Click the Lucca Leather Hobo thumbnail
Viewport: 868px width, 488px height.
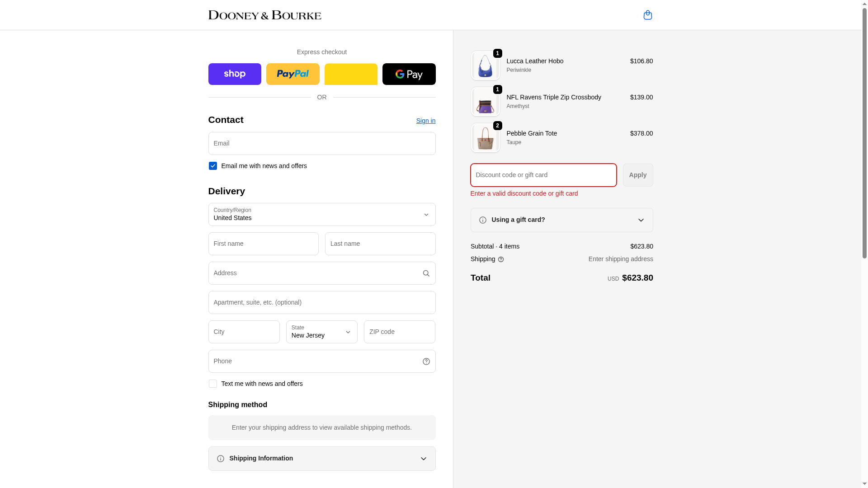(x=485, y=66)
